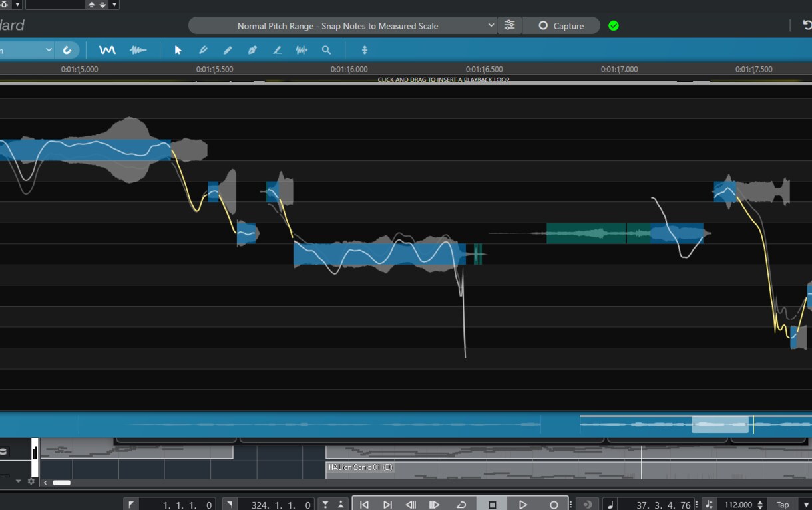Click the 0:01:16.000 ruler marker
Image resolution: width=812 pixels, height=510 pixels.
(x=349, y=69)
